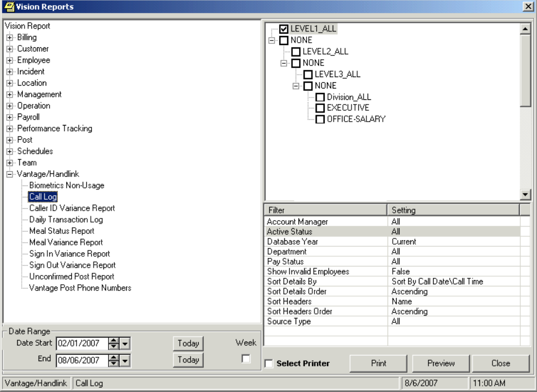Collapse the Vantage/Handlink category
Image resolution: width=537 pixels, height=392 pixels.
(10, 174)
